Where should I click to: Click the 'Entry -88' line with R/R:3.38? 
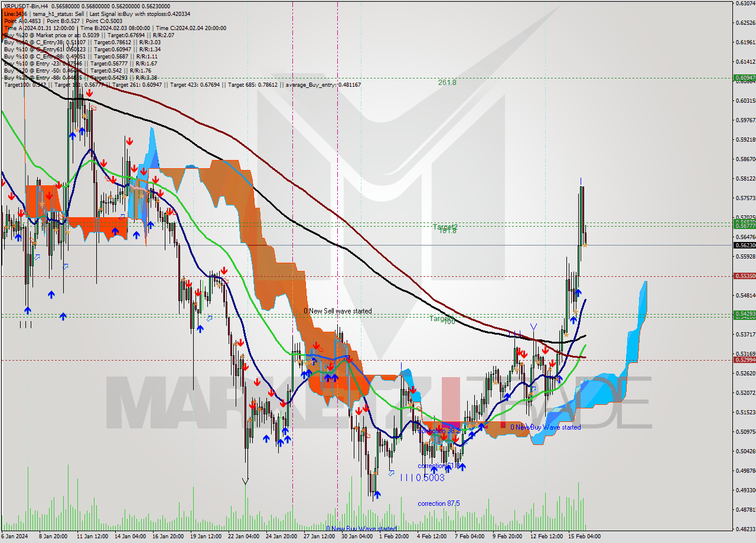coord(80,77)
